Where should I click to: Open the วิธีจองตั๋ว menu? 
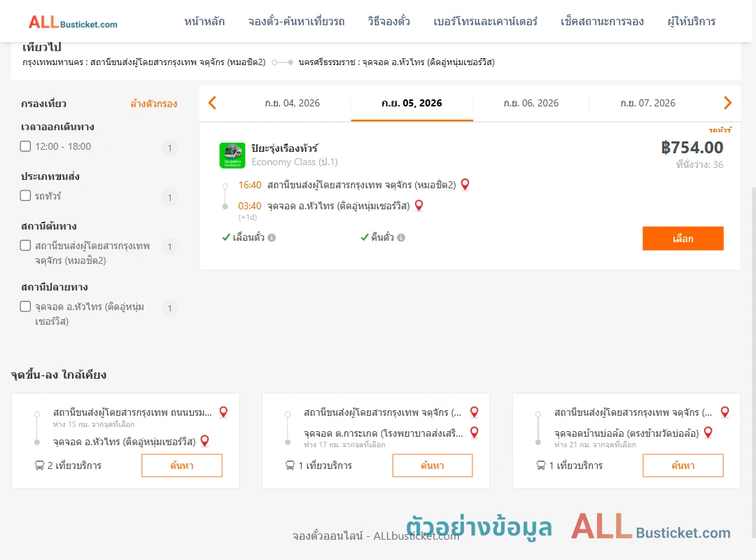pyautogui.click(x=388, y=21)
